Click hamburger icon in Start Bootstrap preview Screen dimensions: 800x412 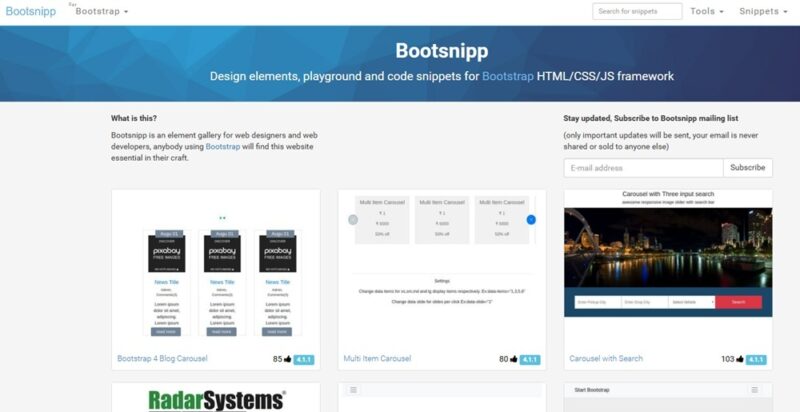coord(755,389)
